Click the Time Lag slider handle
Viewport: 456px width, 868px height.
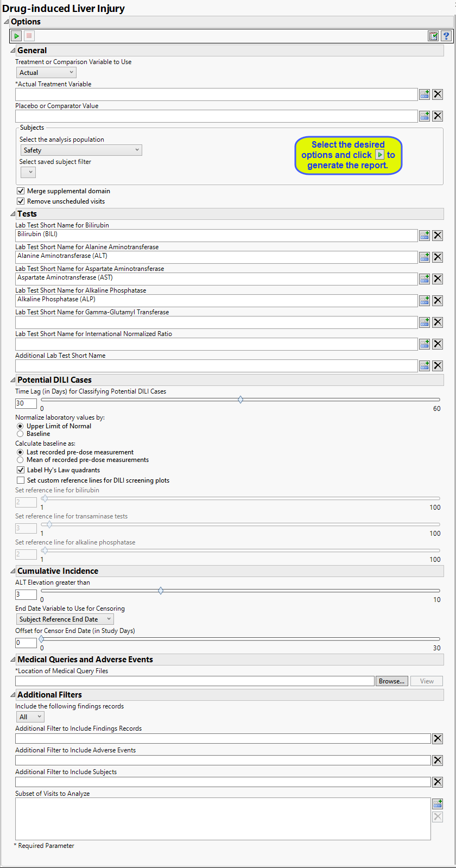240,400
